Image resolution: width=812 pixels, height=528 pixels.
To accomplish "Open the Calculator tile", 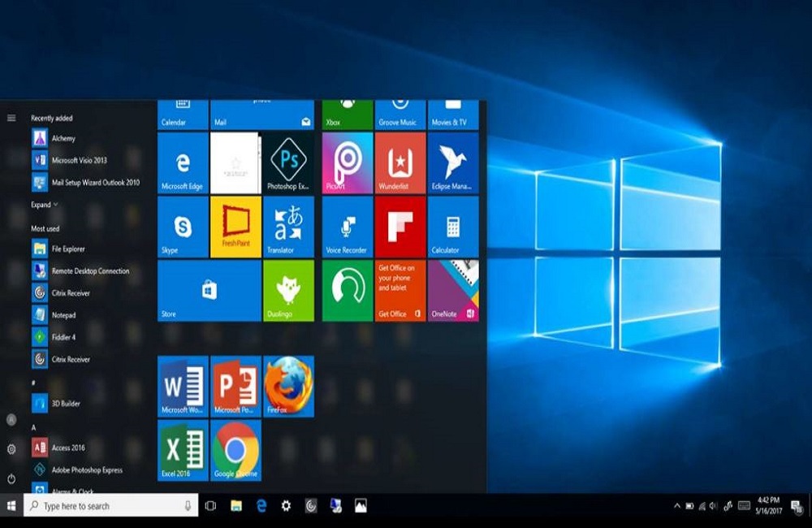I will click(x=453, y=227).
